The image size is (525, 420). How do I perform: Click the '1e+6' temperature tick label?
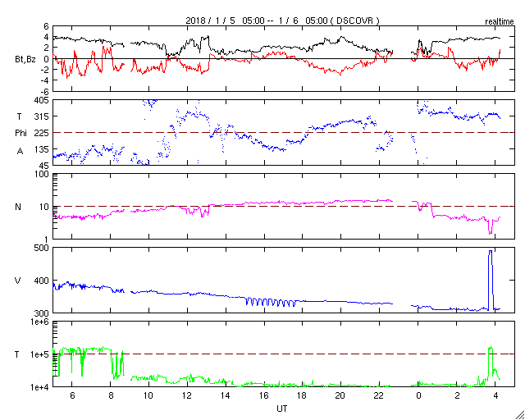(40, 322)
